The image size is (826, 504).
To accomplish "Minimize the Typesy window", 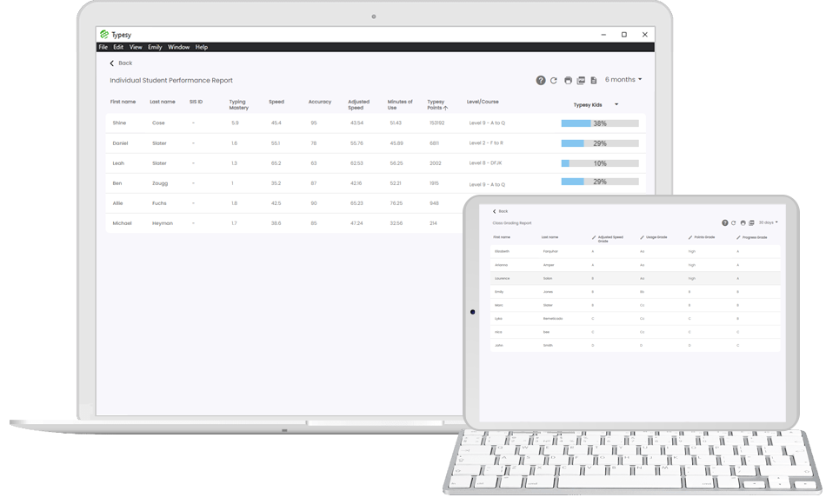I will click(603, 35).
